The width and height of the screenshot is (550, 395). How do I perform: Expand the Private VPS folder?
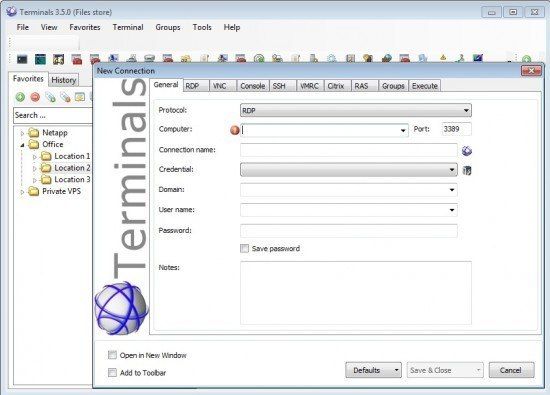click(22, 192)
